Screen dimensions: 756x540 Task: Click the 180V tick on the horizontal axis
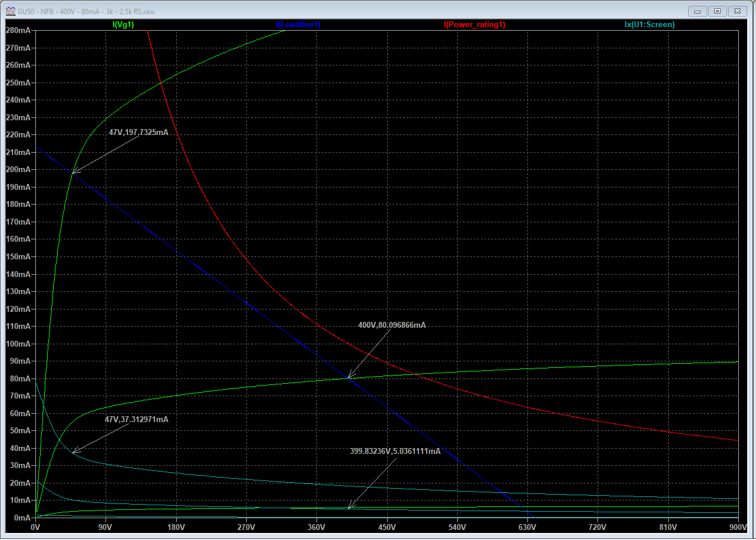176,526
